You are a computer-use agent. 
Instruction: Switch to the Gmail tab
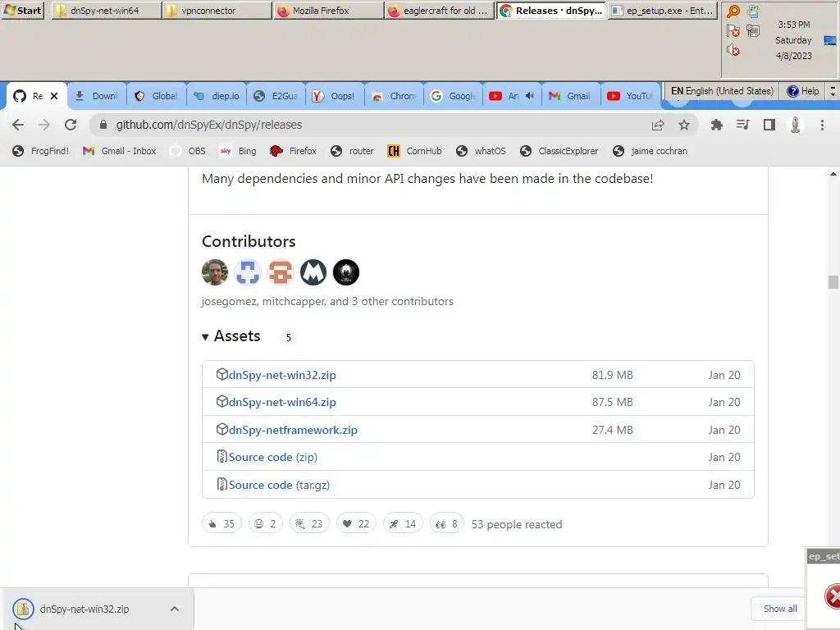[x=571, y=96]
